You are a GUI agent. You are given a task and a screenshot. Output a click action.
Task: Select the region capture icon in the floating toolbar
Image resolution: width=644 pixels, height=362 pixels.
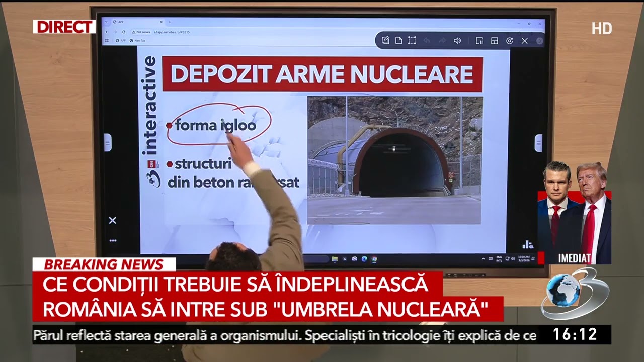coord(412,40)
